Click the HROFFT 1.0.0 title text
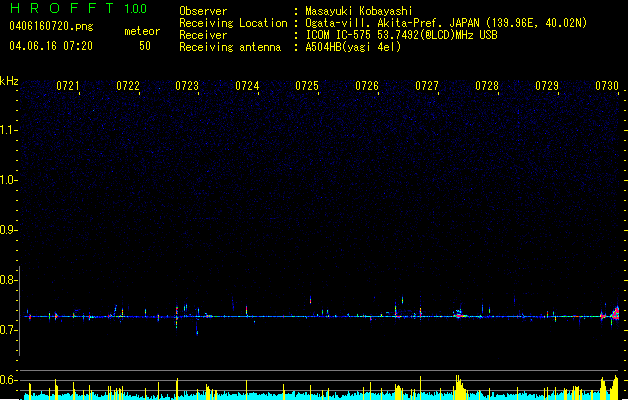 click(x=78, y=8)
